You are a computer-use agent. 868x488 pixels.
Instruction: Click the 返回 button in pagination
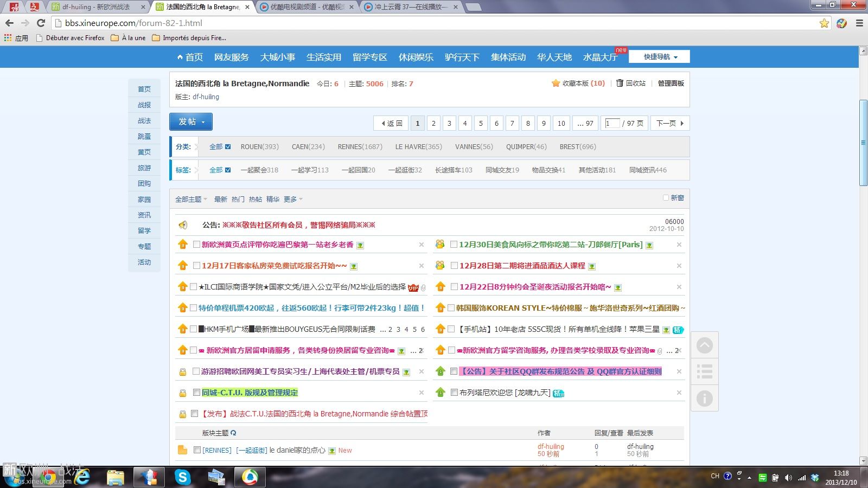click(391, 123)
